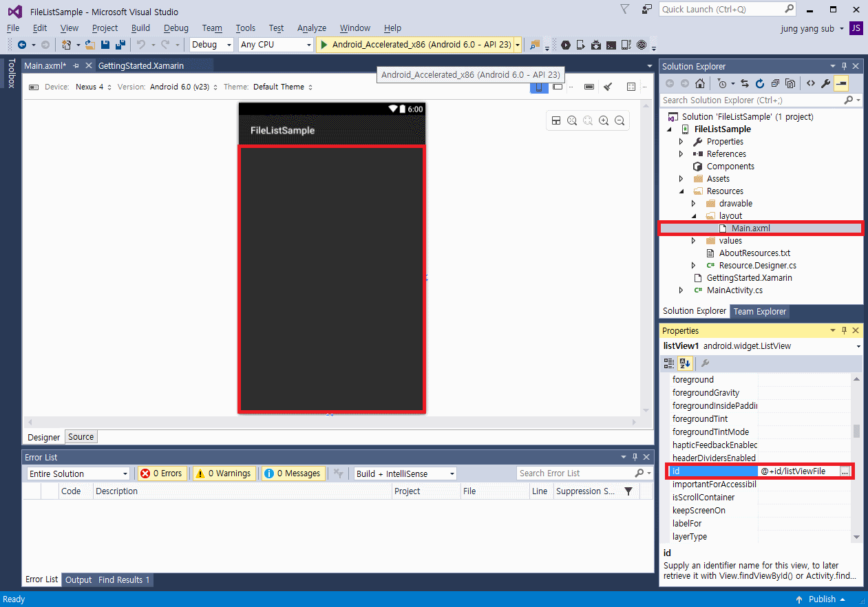The image size is (868, 607).
Task: Toggle auto-hide pin on Solution Explorer panel
Action: pos(845,66)
